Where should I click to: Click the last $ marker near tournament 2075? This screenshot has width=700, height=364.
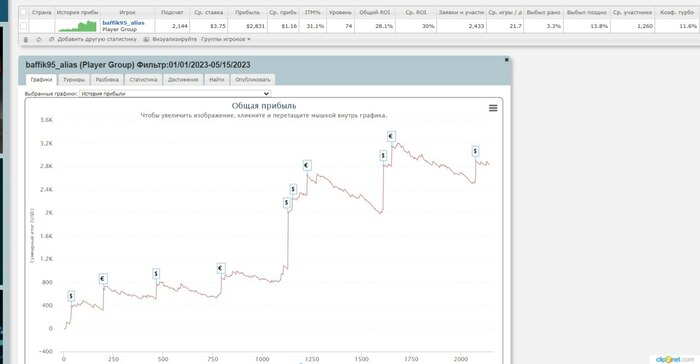click(475, 151)
